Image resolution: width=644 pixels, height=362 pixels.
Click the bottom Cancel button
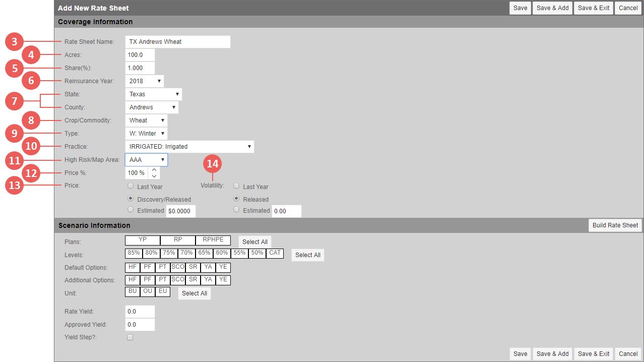point(628,354)
